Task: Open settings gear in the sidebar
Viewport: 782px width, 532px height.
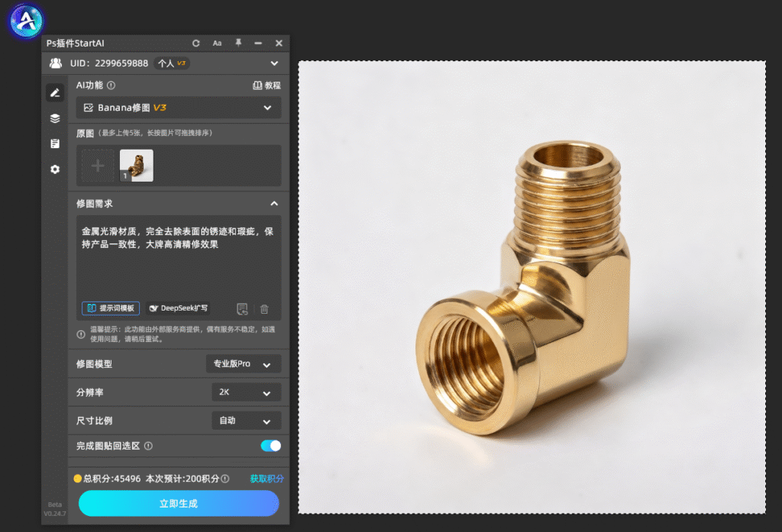Action: [55, 169]
